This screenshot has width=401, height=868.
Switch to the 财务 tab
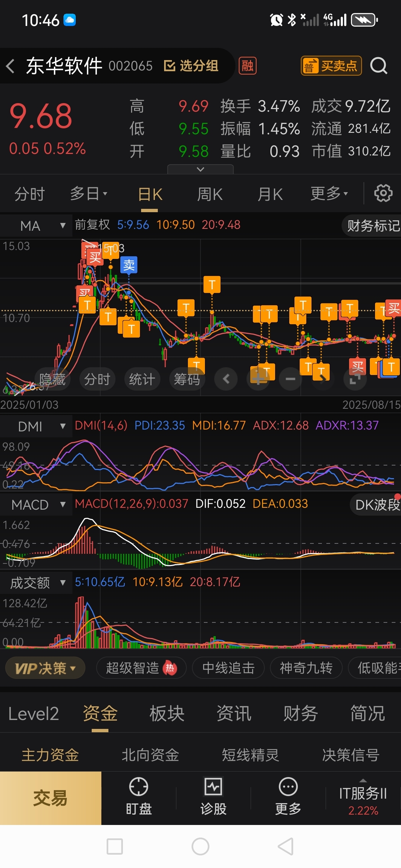click(301, 714)
